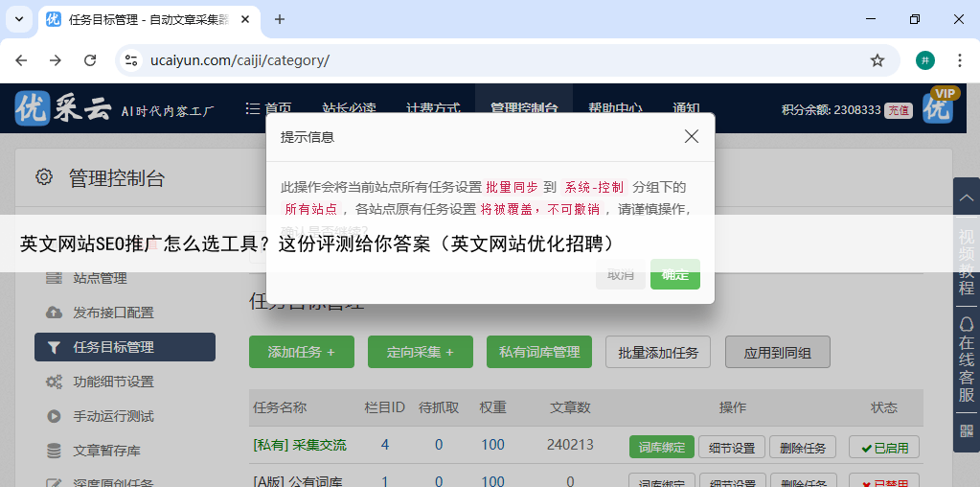Click the 发布接口配置 cloud upload icon
The image size is (980, 487).
point(55,313)
